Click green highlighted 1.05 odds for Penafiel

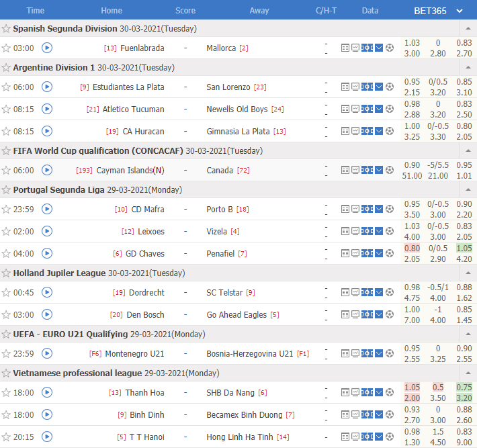(x=464, y=248)
